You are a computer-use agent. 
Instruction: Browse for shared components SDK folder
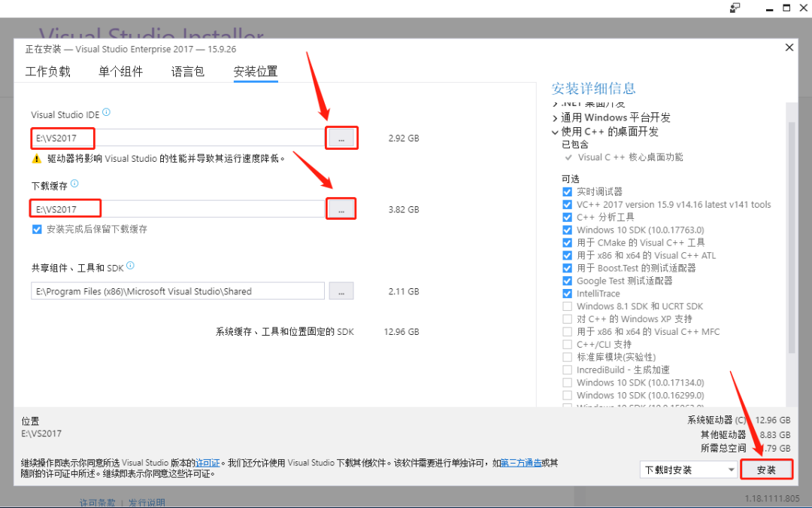coord(341,291)
